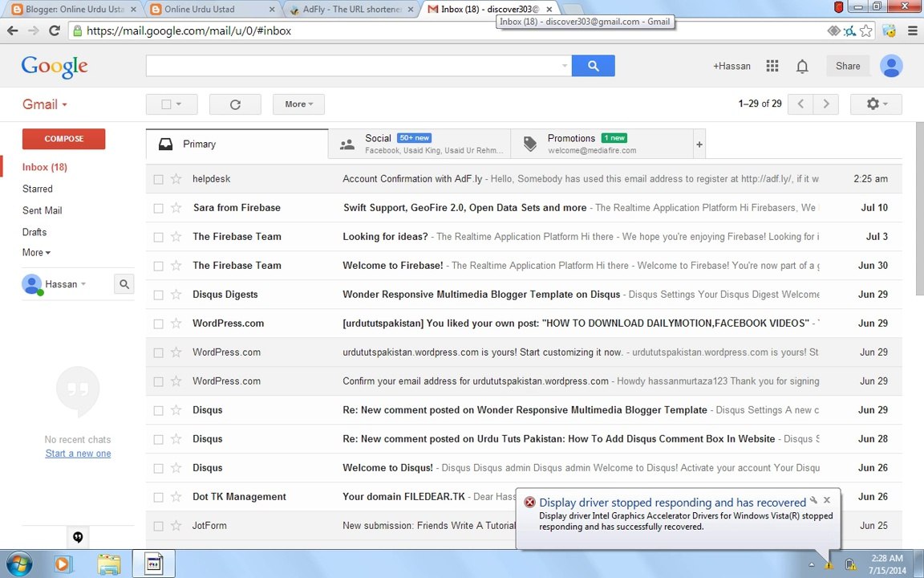Viewport: 924px width, 578px height.
Task: Switch to the Promotions tab
Action: pos(602,144)
